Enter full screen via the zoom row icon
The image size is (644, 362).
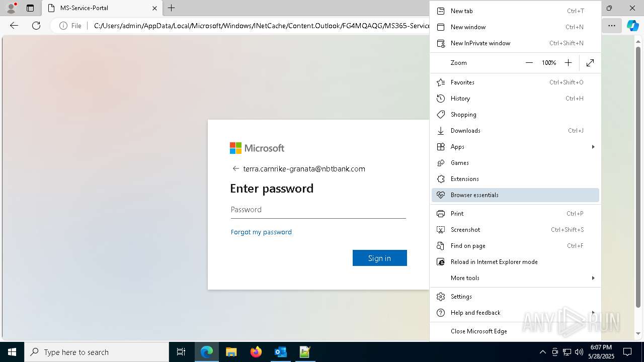[590, 63]
